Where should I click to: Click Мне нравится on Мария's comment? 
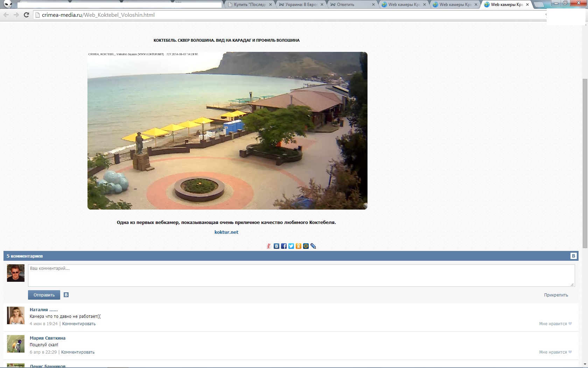pos(553,352)
